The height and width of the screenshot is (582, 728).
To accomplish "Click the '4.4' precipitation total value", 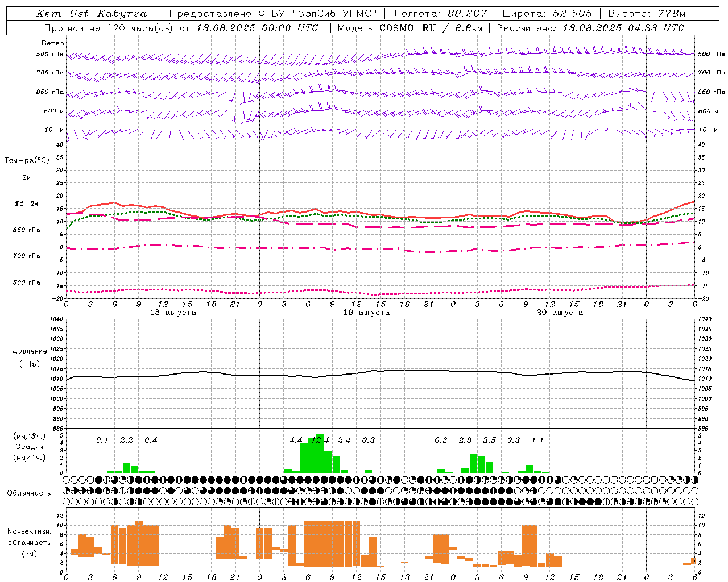I will tap(296, 440).
